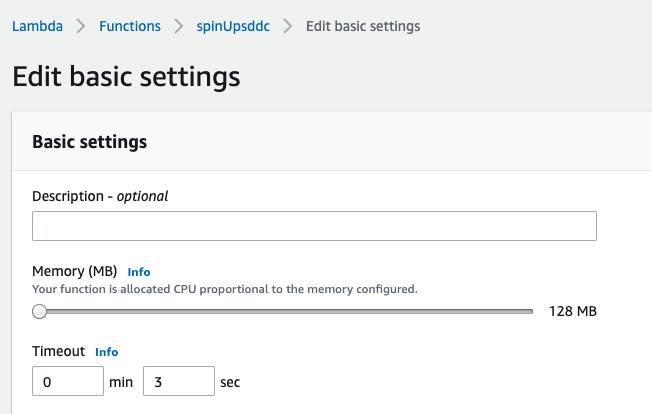Click the right end of Memory slider track
The image size is (652, 414).
pyautogui.click(x=530, y=312)
